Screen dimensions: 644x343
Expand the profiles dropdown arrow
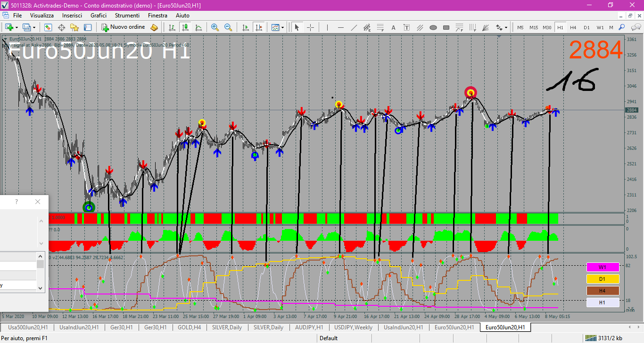34,27
